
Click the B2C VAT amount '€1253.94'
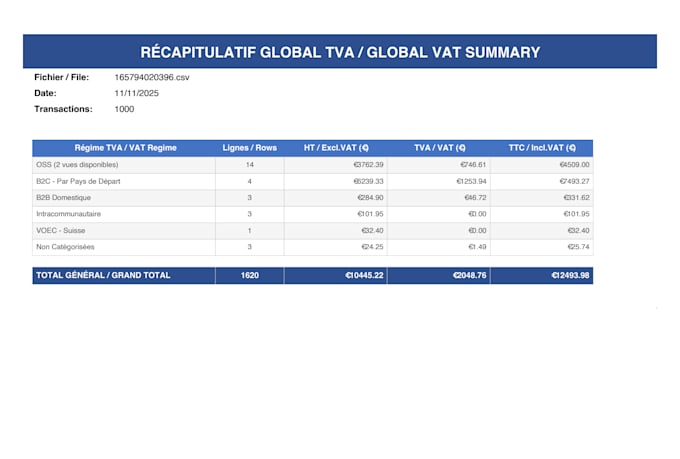click(471, 181)
